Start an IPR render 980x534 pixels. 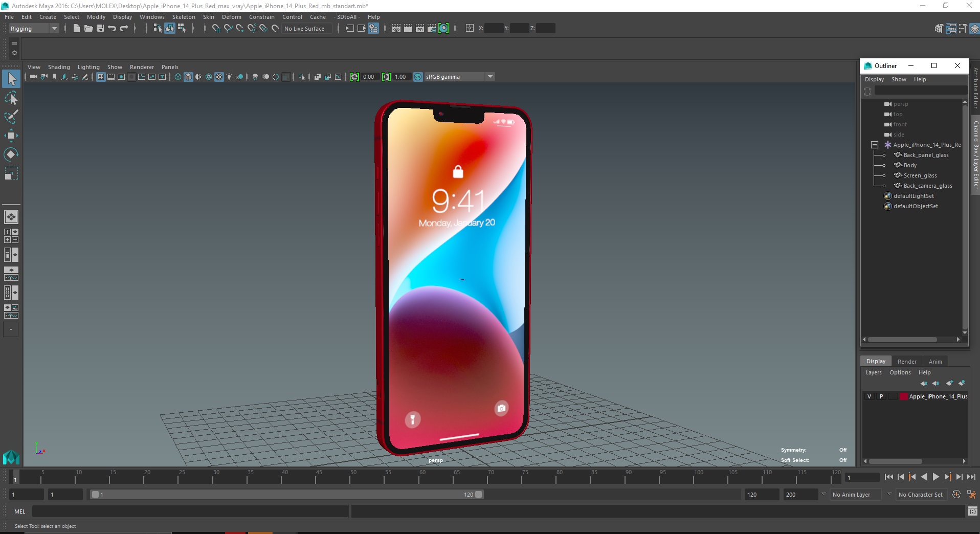point(420,29)
